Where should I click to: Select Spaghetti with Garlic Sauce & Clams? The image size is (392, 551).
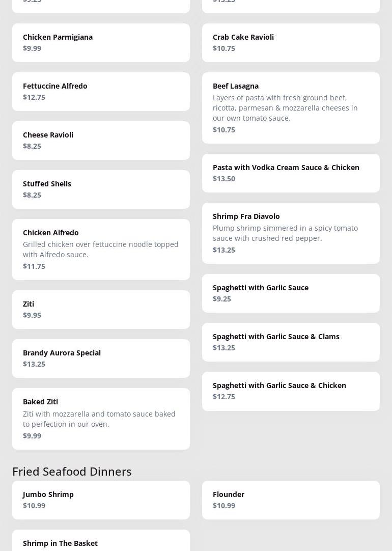[291, 342]
